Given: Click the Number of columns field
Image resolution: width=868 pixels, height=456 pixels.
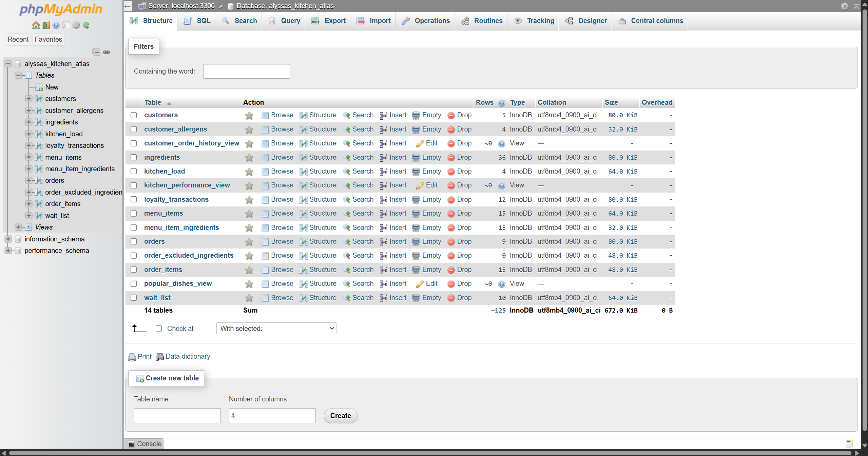Looking at the screenshot, I should click(272, 416).
